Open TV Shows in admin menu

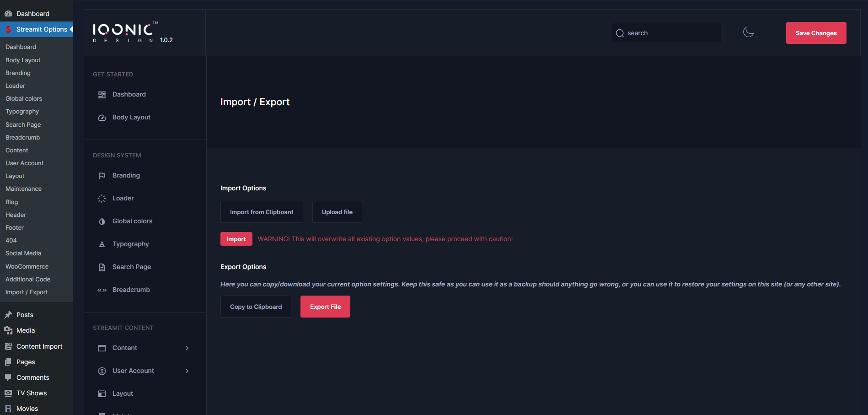pos(32,393)
